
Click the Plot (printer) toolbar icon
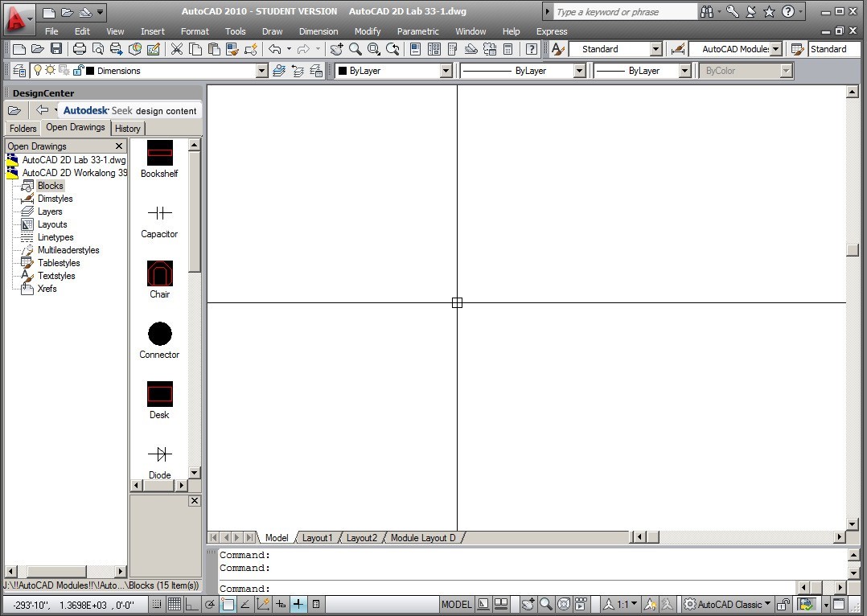pos(79,49)
